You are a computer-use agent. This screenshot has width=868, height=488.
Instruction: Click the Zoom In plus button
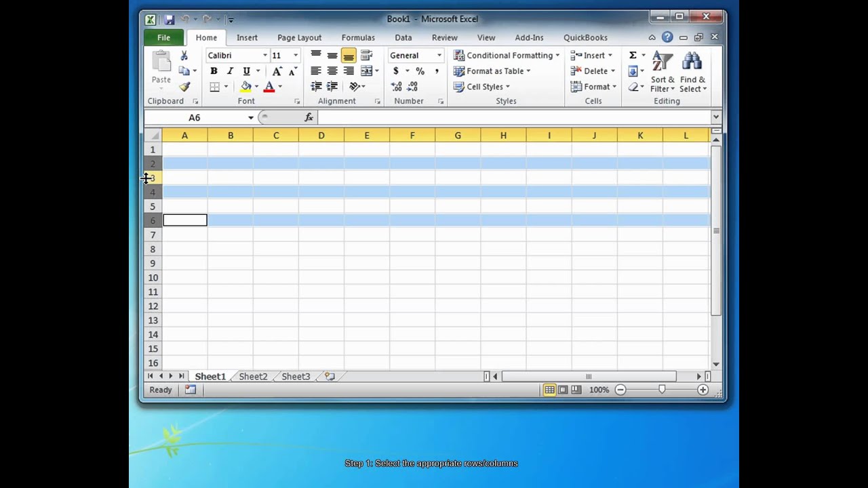click(703, 390)
